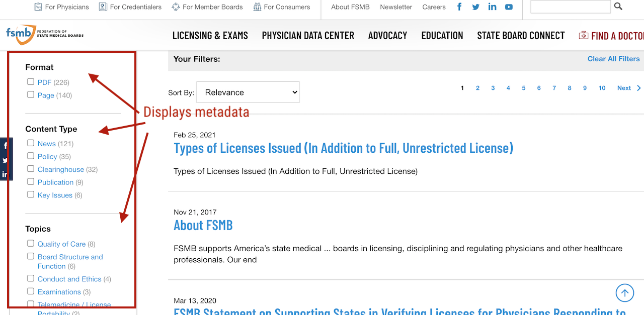This screenshot has width=644, height=315.
Task: Open State Board Connect menu
Action: click(x=521, y=36)
